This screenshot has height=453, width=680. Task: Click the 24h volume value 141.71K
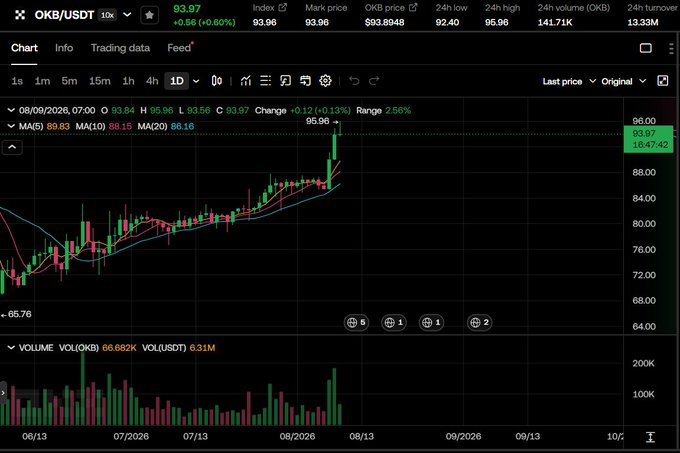coord(555,22)
